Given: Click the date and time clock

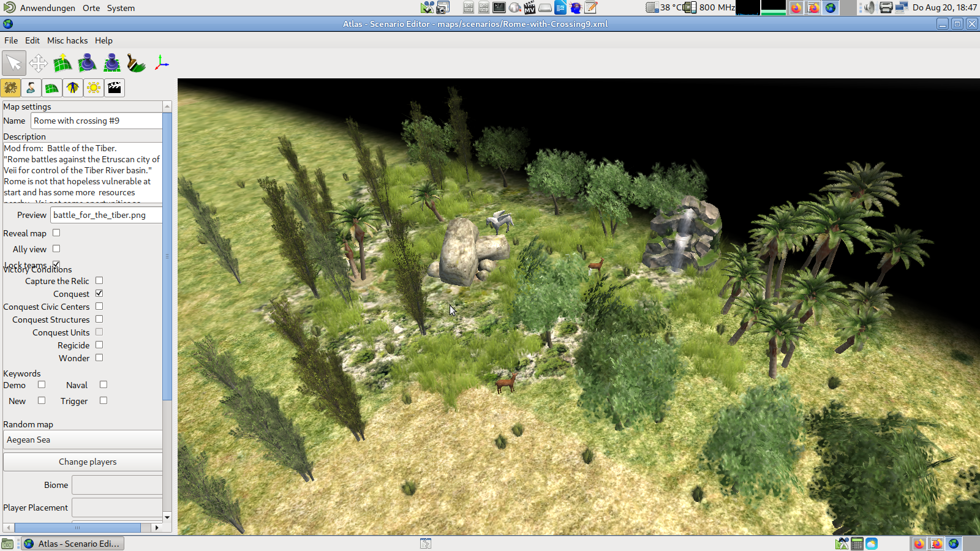Looking at the screenshot, I should point(944,7).
